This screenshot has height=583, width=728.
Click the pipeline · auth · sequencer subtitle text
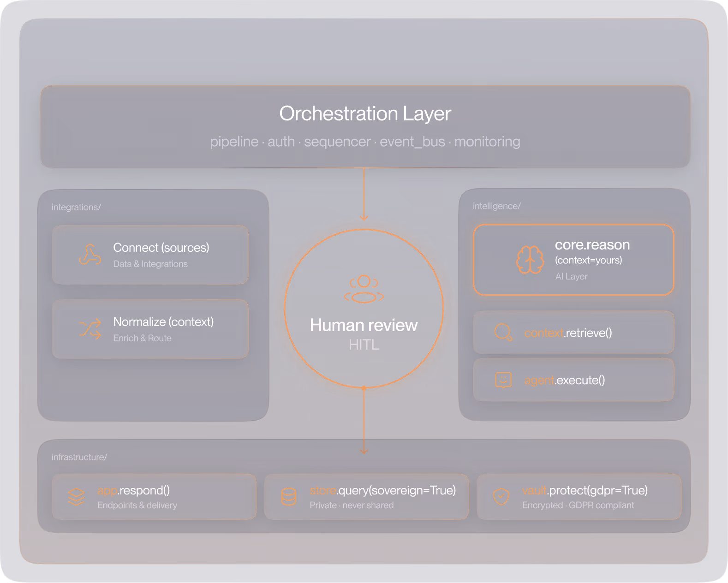coord(365,142)
